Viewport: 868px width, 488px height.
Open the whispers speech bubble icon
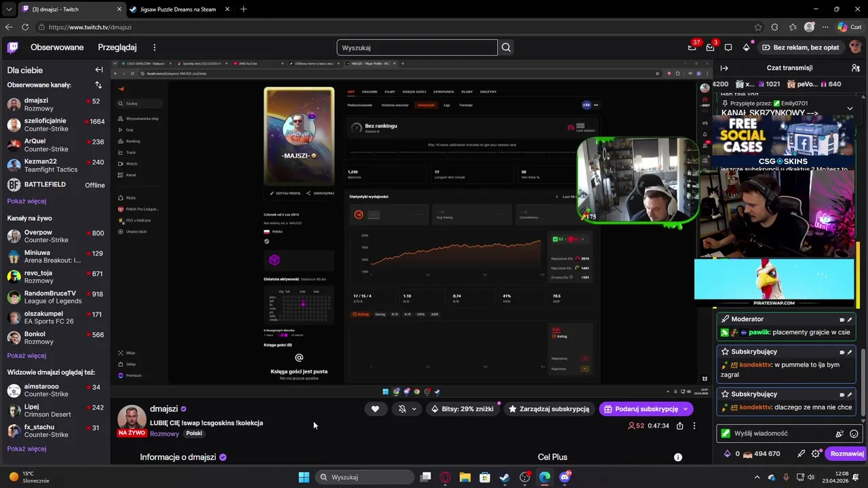pyautogui.click(x=728, y=47)
